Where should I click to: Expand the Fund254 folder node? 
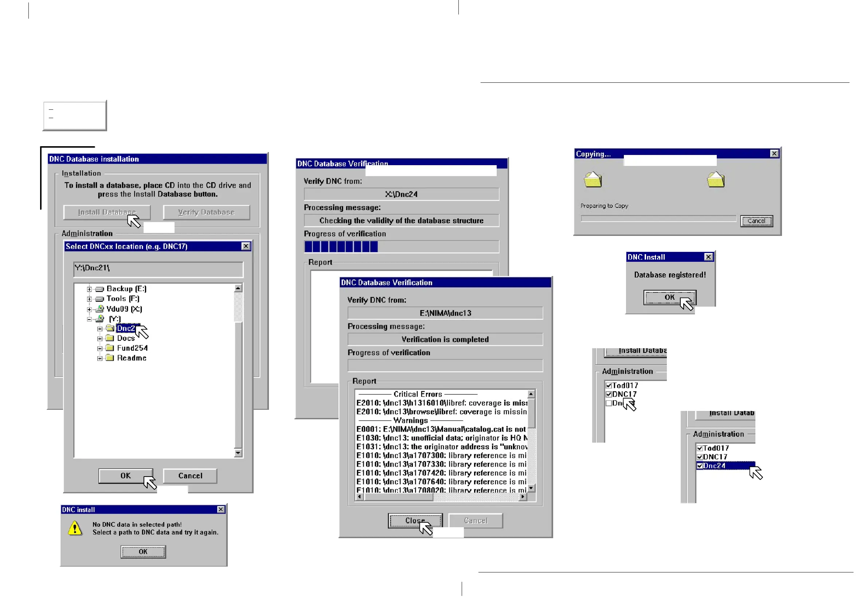(x=100, y=349)
